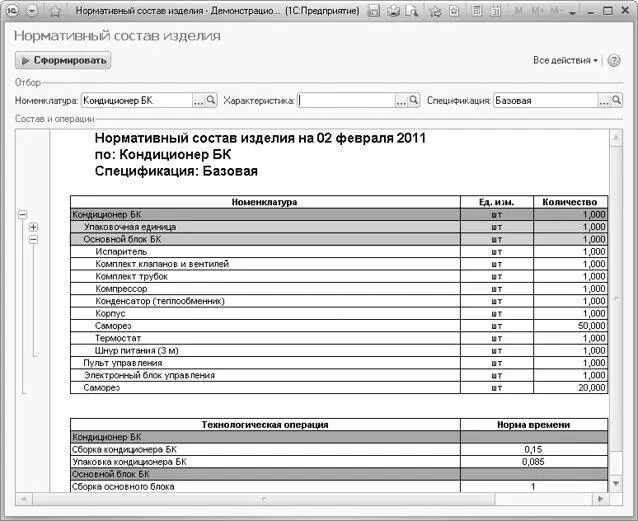Collapse the Основной блок БК group
The image size is (638, 521).
pyautogui.click(x=33, y=239)
